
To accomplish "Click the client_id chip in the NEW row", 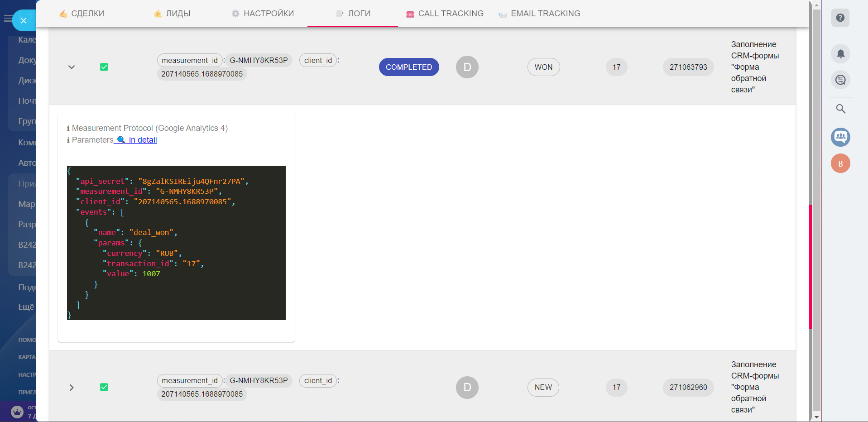I will [x=318, y=380].
